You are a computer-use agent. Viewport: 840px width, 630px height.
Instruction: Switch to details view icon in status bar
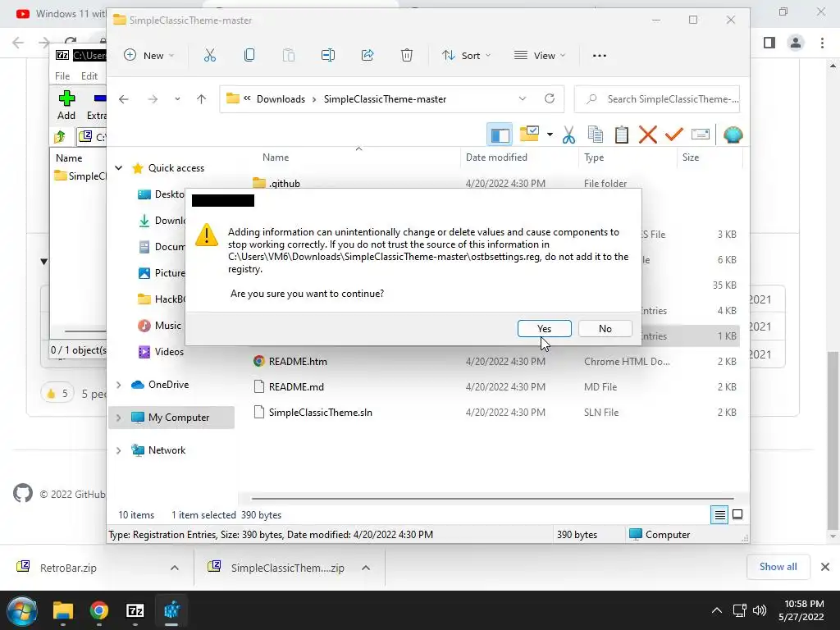[719, 515]
